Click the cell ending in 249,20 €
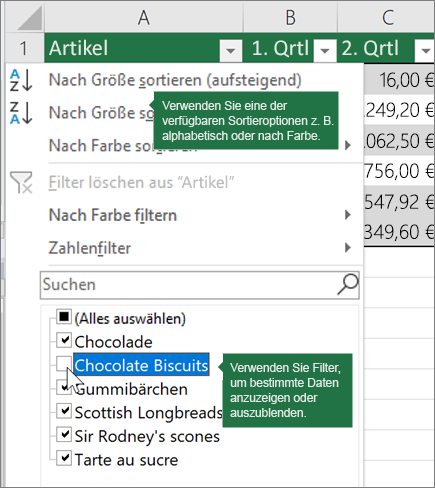Image resolution: width=435 pixels, height=488 pixels. (399, 110)
